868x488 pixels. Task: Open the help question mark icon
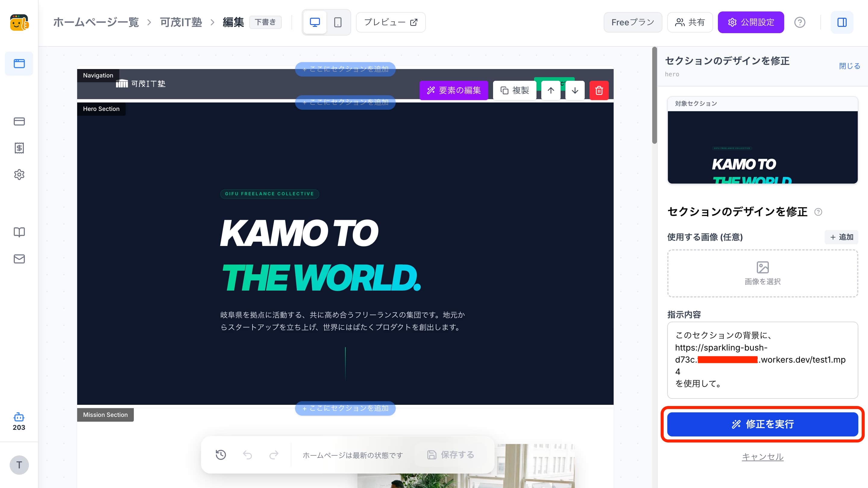[x=800, y=22]
